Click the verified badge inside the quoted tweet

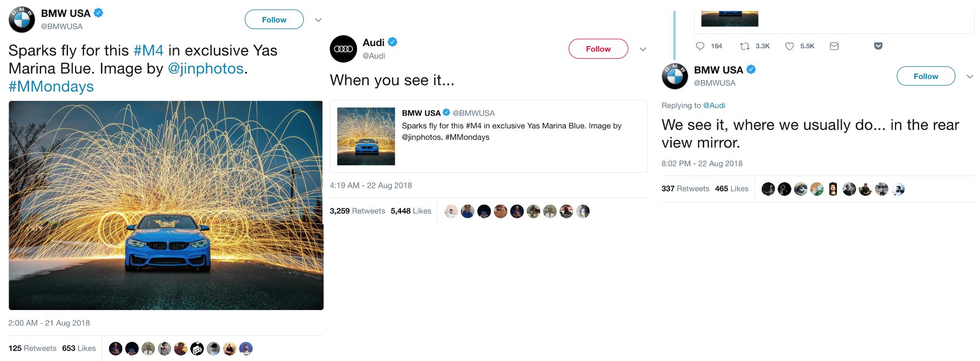point(446,112)
